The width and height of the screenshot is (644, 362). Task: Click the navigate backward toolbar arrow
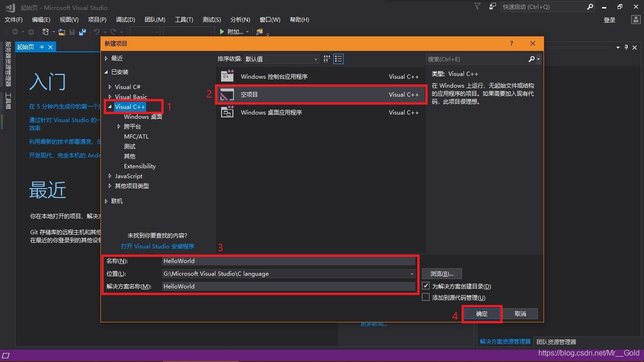(x=15, y=32)
